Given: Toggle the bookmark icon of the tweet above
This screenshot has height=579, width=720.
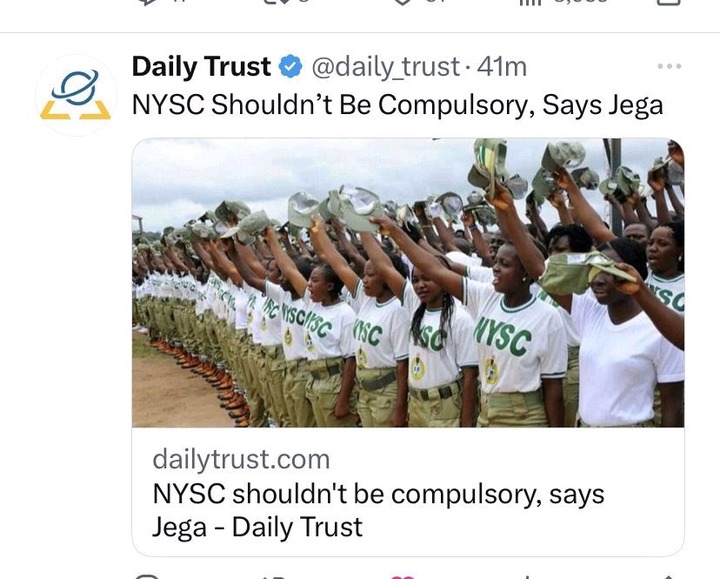Looking at the screenshot, I should [x=669, y=2].
